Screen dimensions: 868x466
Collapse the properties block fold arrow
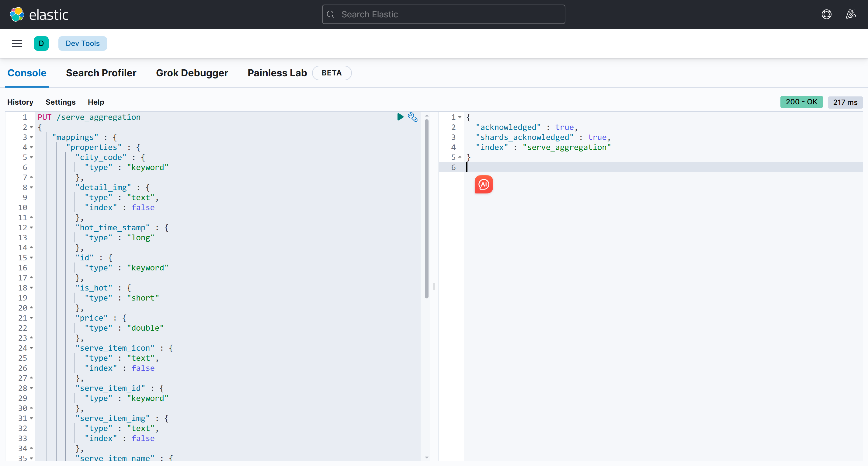(31, 147)
